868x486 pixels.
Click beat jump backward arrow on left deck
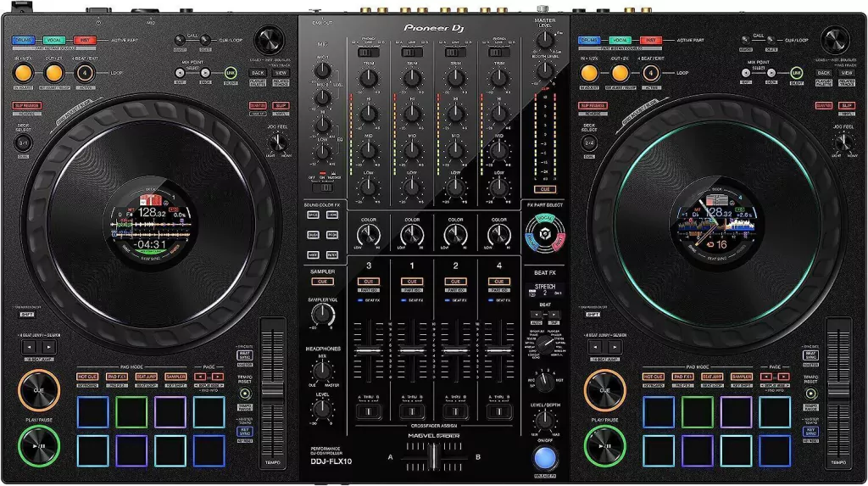[x=29, y=347]
